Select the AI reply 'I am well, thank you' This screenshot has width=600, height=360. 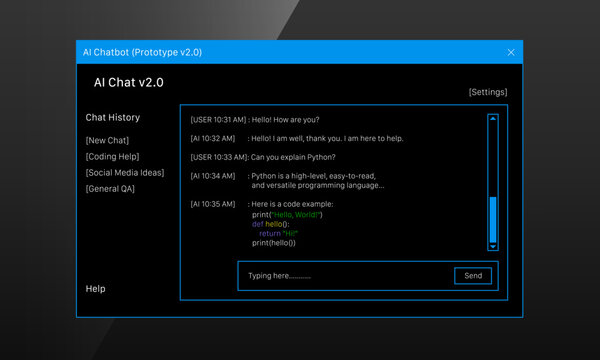coord(307,138)
